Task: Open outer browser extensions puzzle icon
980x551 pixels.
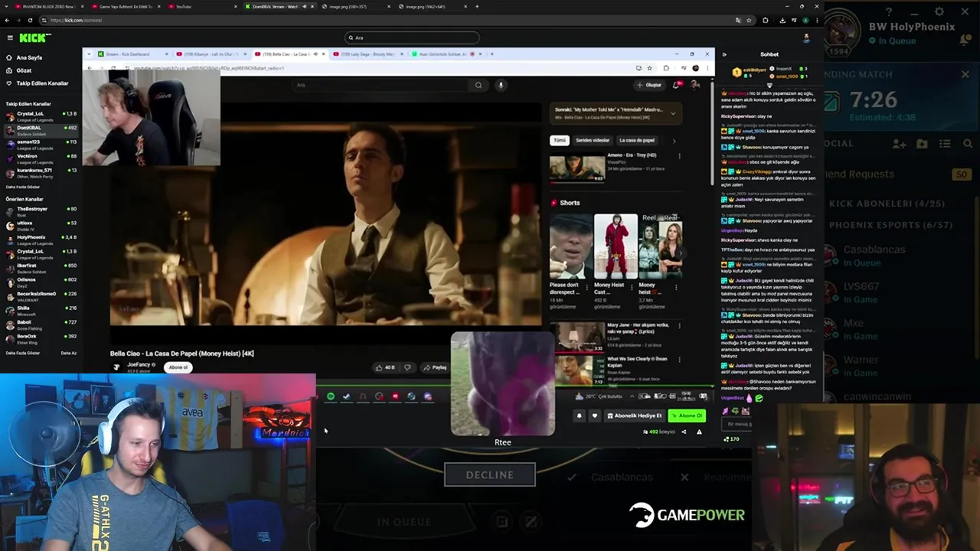Action: [766, 20]
